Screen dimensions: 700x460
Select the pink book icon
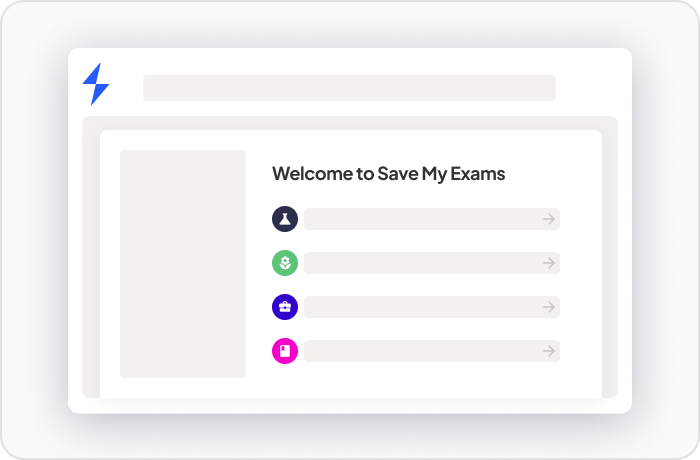285,351
